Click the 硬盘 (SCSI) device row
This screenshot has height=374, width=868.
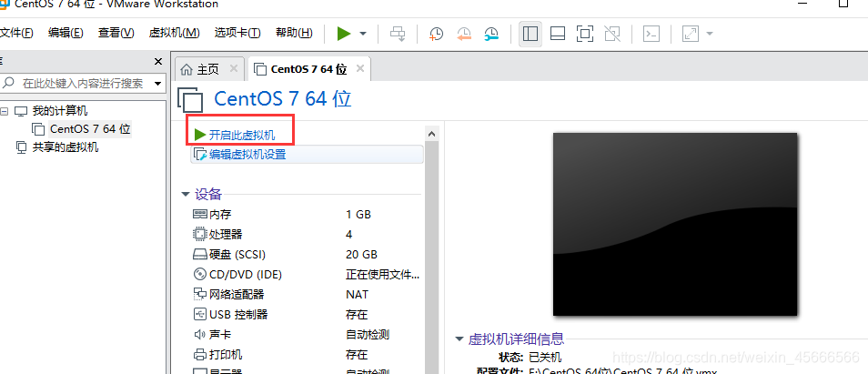coord(306,255)
